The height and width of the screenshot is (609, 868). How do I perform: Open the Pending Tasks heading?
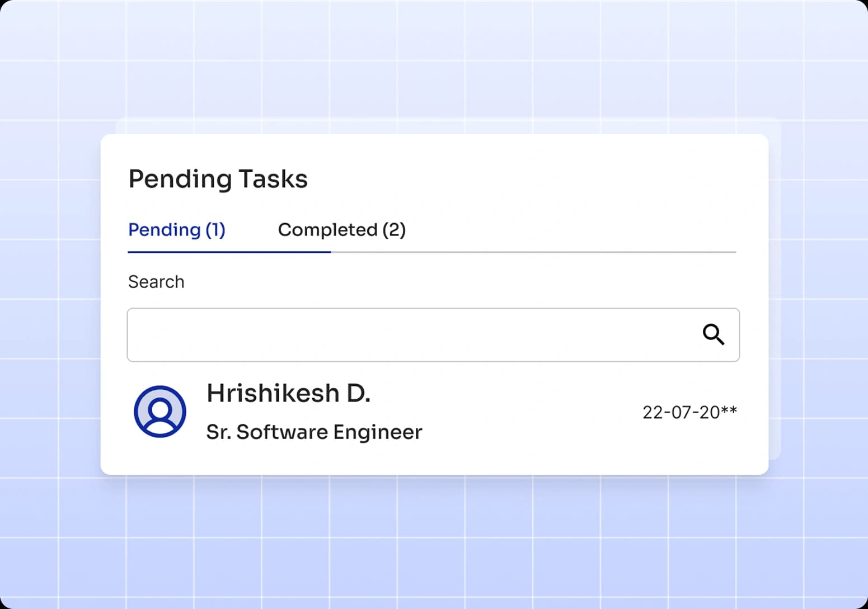pos(218,179)
